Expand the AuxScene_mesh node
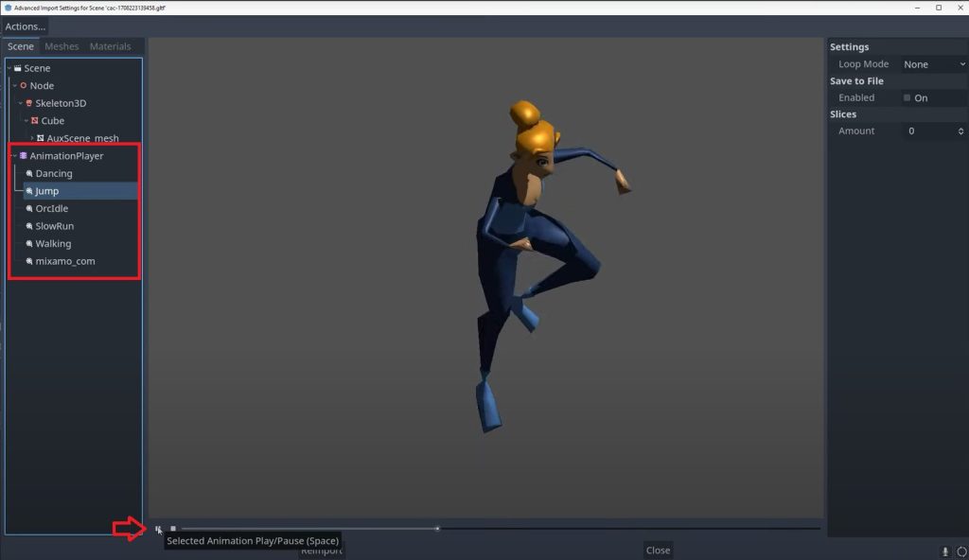969x560 pixels. (30, 138)
